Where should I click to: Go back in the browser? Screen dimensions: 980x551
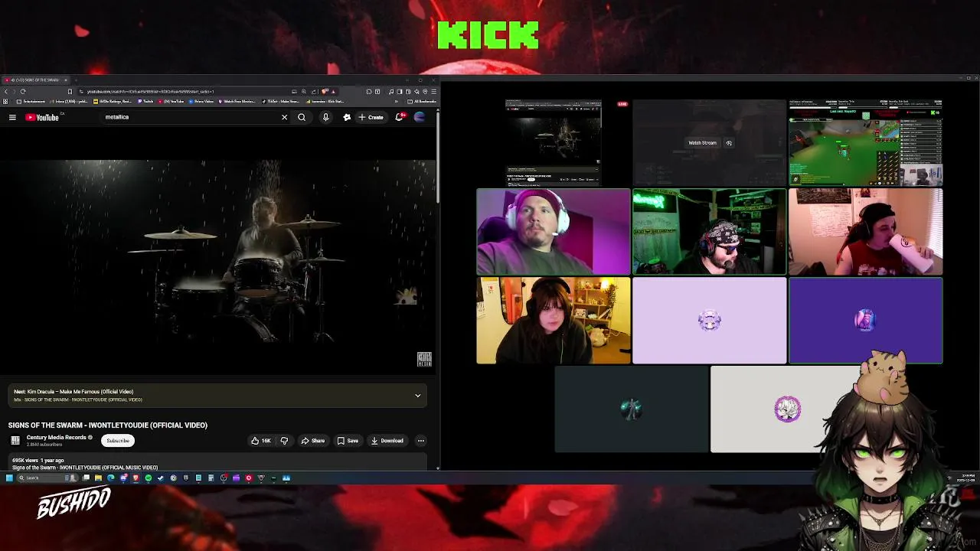6,92
